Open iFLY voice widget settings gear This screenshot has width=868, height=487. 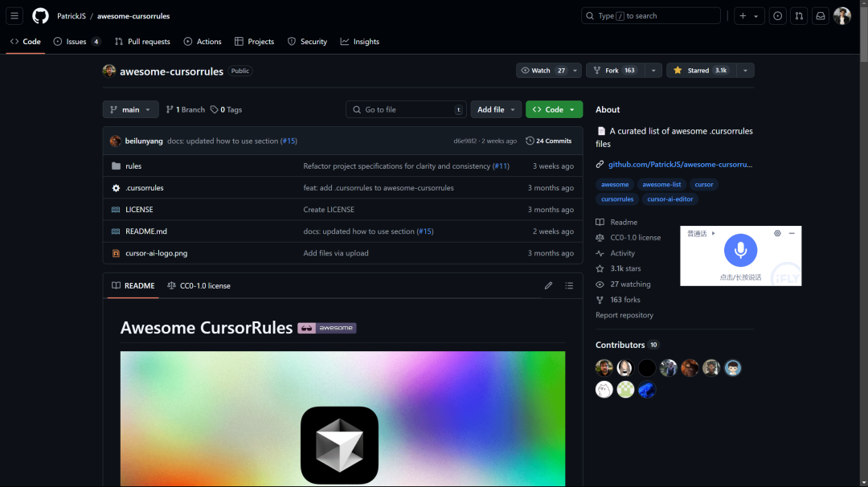tap(777, 234)
